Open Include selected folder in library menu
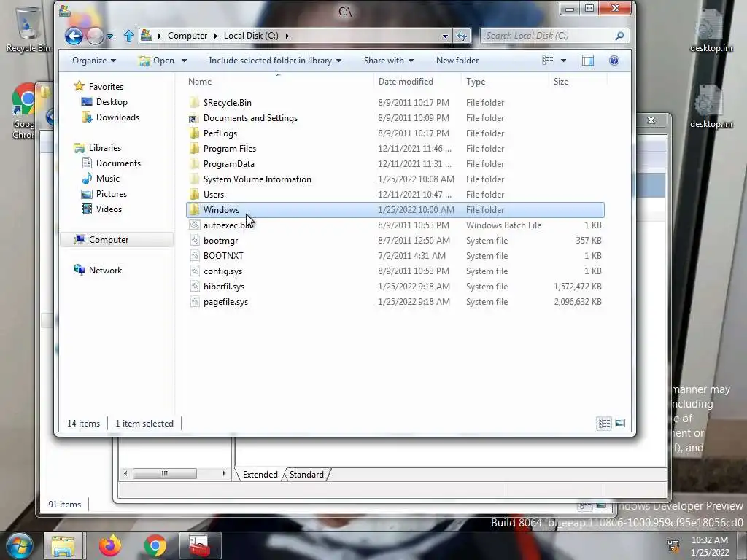 tap(275, 61)
